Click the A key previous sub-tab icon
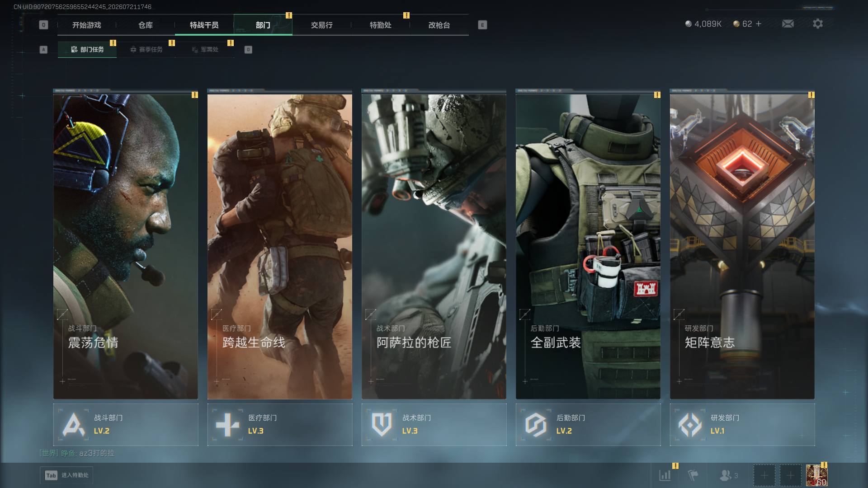The width and height of the screenshot is (868, 488). point(43,50)
